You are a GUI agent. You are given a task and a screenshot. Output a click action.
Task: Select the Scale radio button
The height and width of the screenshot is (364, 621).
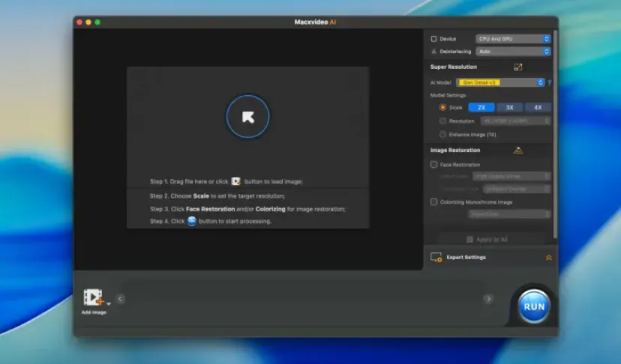click(442, 107)
